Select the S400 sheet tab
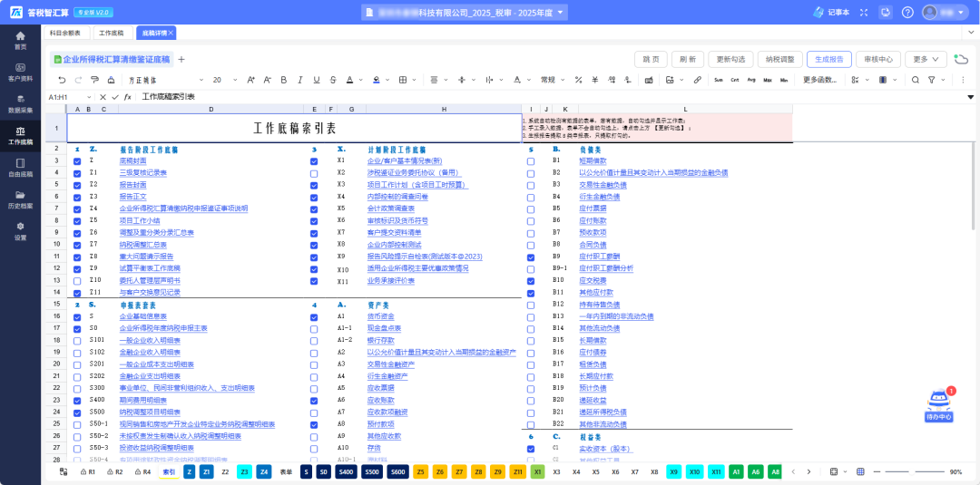The height and width of the screenshot is (485, 980). [346, 472]
